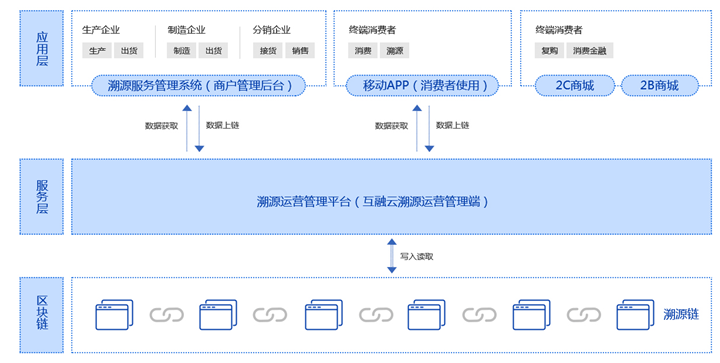Click the middle chain link icon
This screenshot has width=720, height=363.
(376, 315)
